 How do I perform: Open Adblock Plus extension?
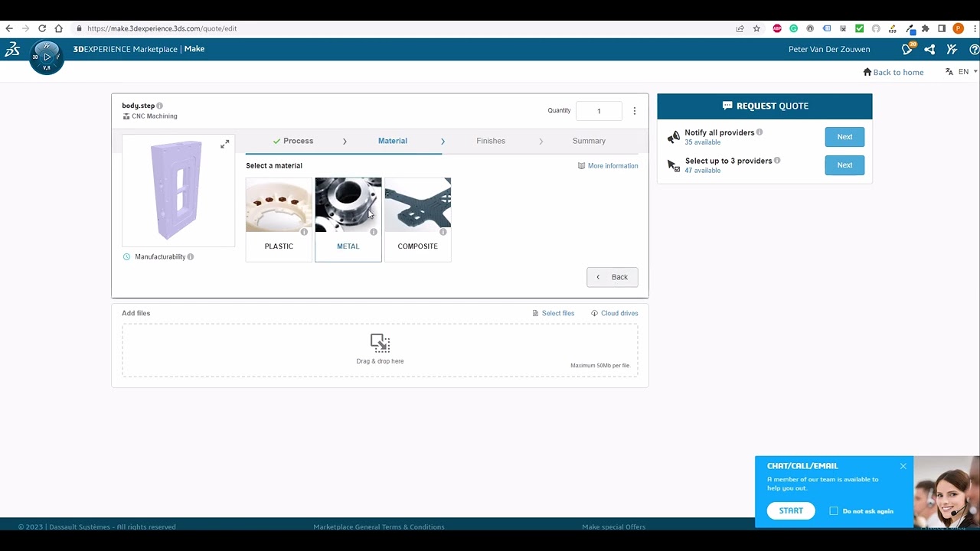pos(777,28)
